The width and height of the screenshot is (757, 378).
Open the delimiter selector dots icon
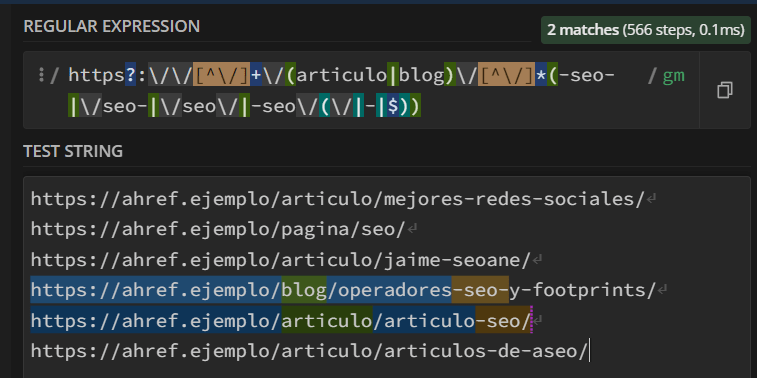pos(41,75)
